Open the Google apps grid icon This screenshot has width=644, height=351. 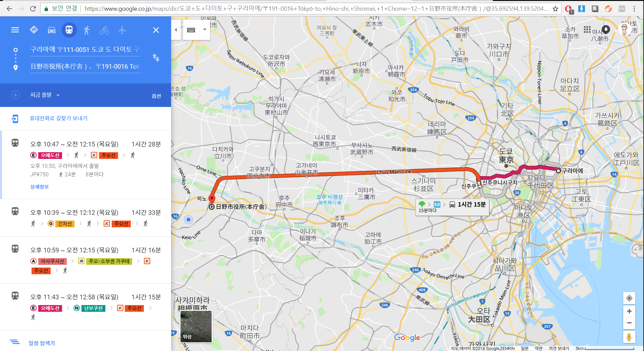click(587, 30)
